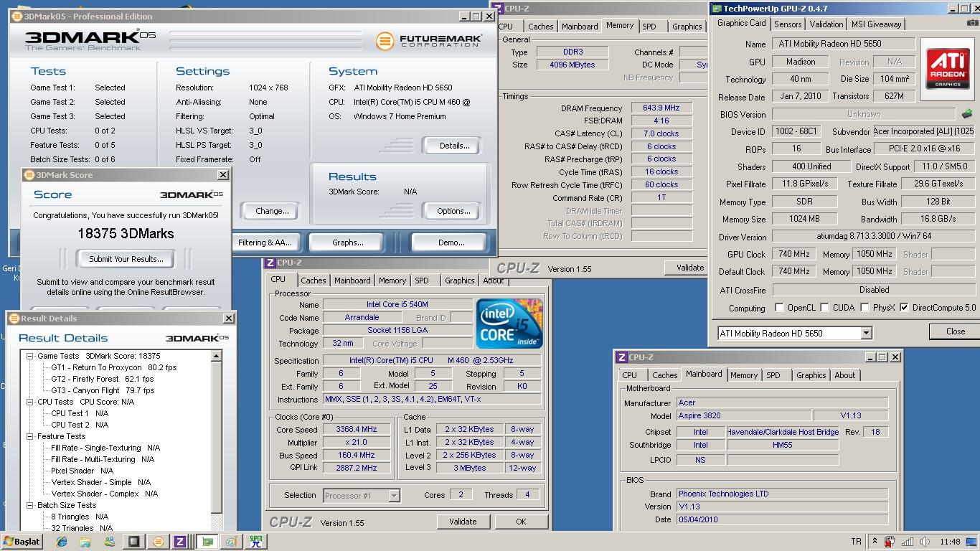Image resolution: width=980 pixels, height=551 pixels.
Task: Open the Messenger people icon in taskbar
Action: click(x=108, y=542)
